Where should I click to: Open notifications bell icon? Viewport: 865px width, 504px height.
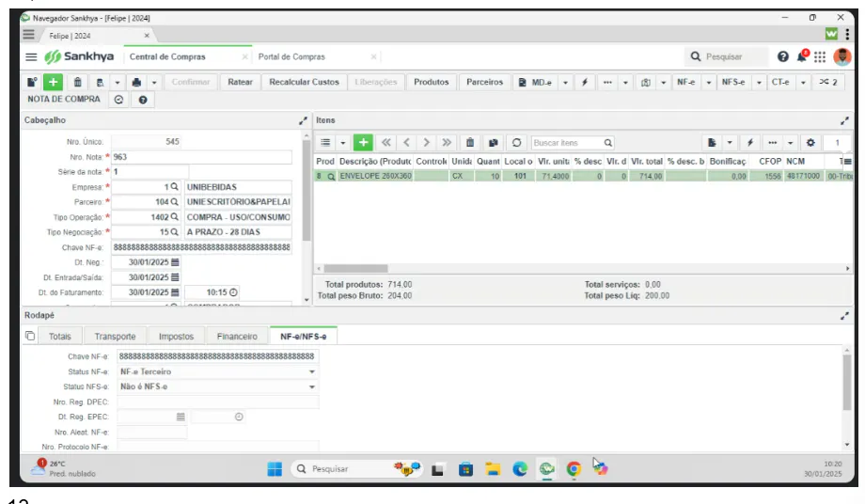click(802, 56)
